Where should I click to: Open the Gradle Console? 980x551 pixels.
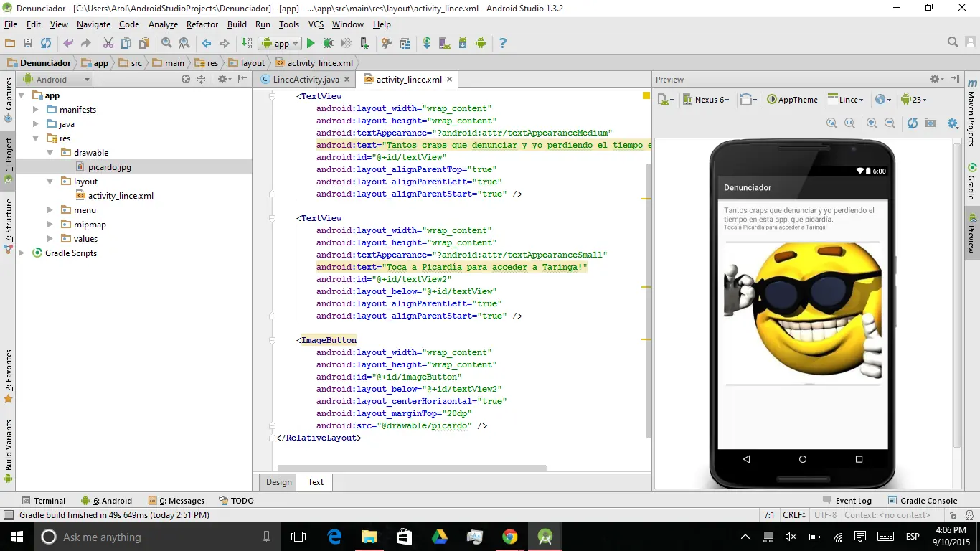coord(923,501)
